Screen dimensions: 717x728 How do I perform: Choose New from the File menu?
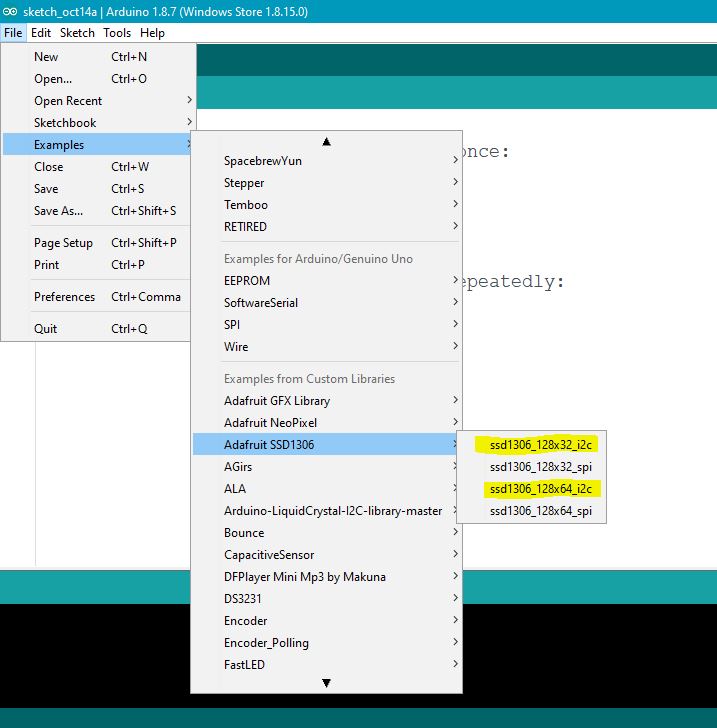point(99,57)
